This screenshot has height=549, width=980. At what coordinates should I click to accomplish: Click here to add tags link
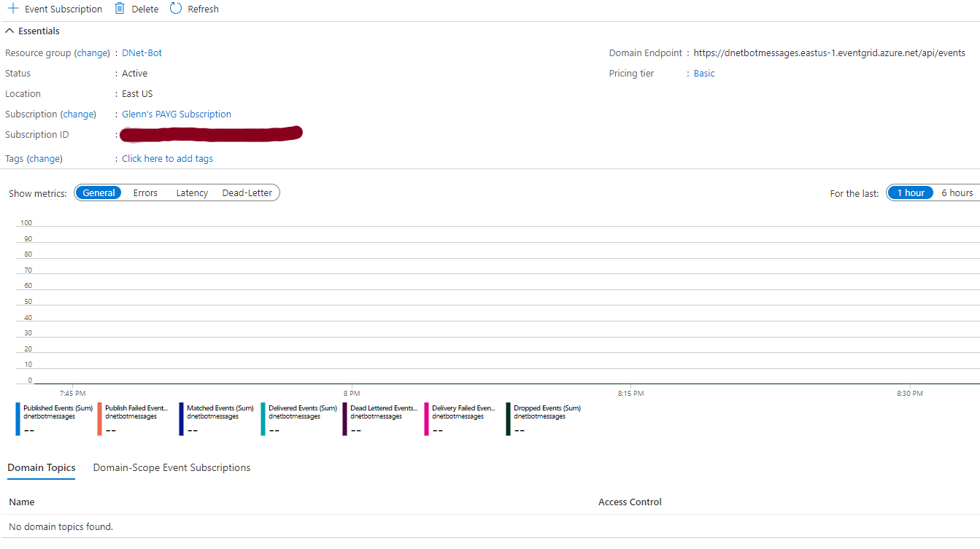point(167,159)
